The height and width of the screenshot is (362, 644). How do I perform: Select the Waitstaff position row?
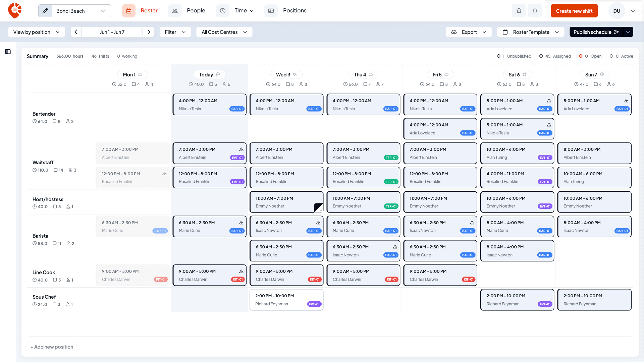[60, 166]
